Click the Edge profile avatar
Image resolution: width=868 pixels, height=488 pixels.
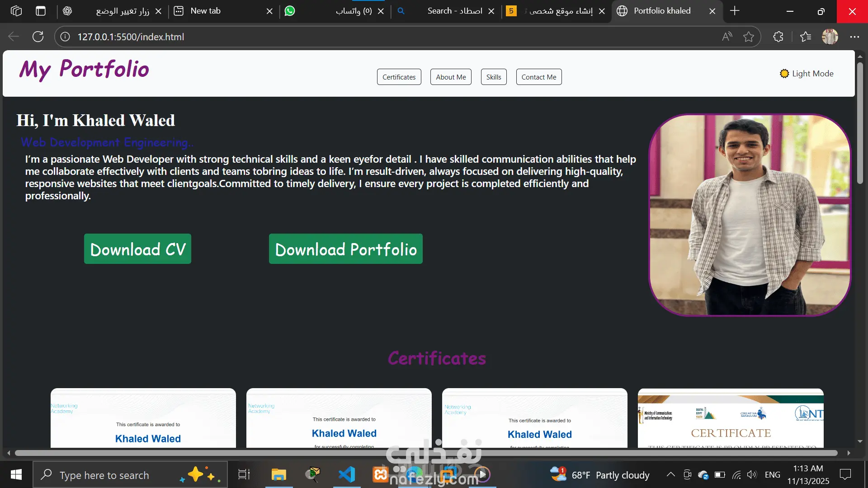(x=830, y=37)
